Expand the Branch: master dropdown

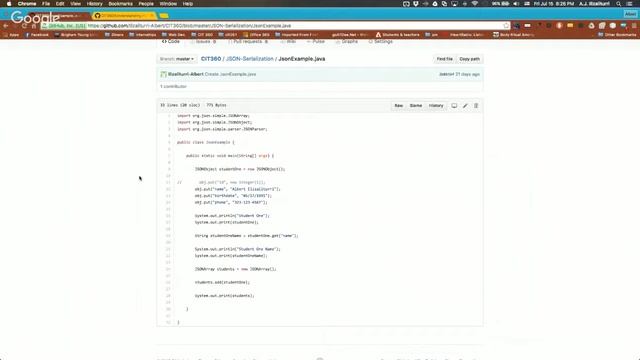(x=177, y=59)
